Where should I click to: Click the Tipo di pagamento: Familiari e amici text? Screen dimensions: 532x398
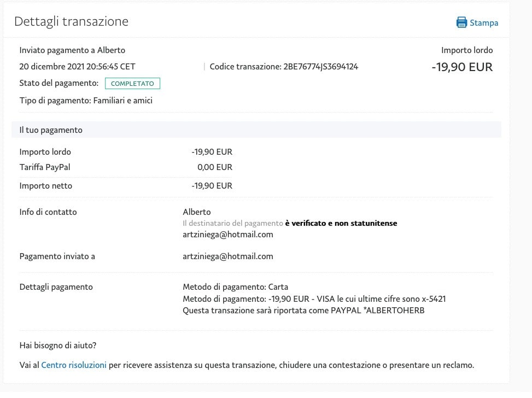(86, 101)
